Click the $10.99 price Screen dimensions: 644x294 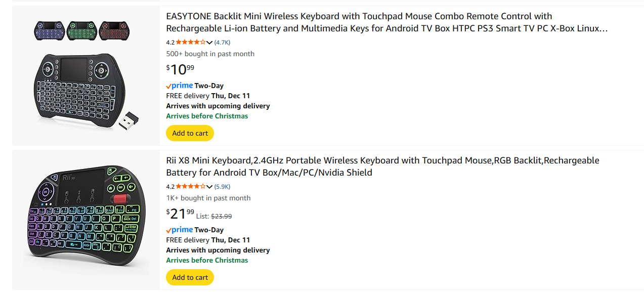coord(180,69)
